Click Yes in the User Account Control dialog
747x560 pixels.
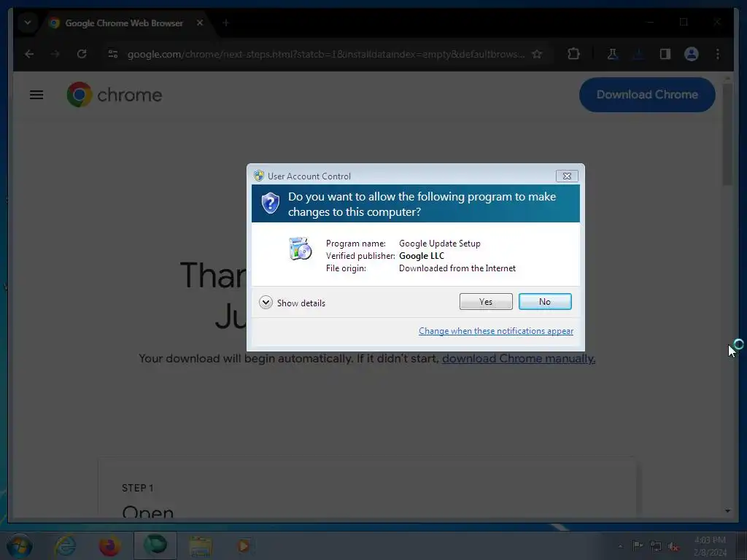pos(485,301)
